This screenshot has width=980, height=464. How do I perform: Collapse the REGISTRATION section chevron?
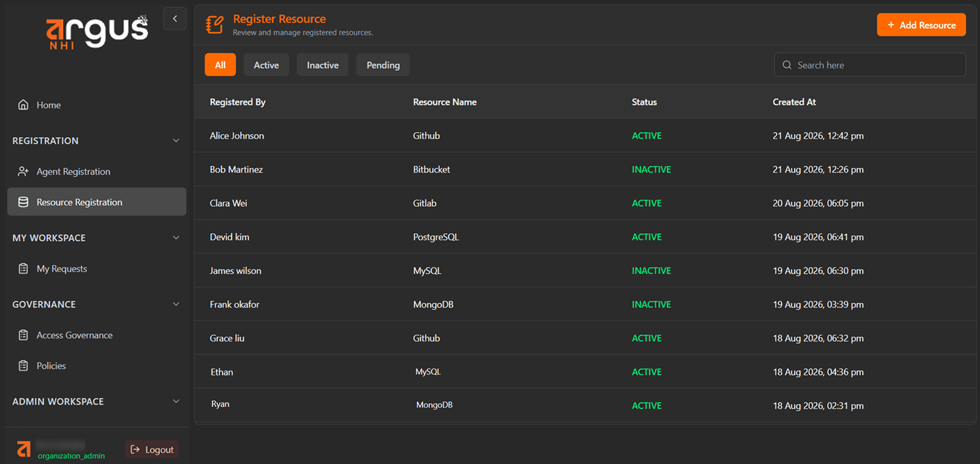pyautogui.click(x=176, y=141)
